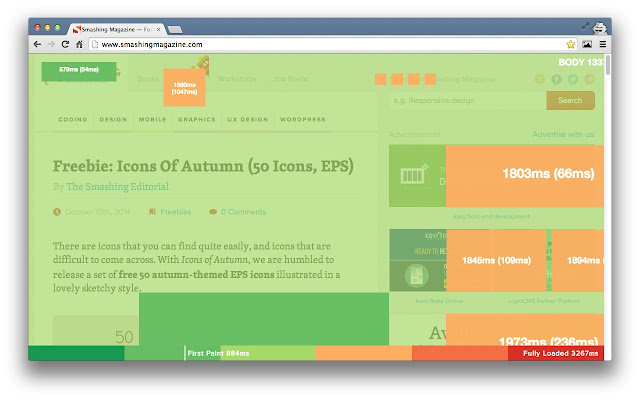Select the Design category
The height and width of the screenshot is (400, 640).
pyautogui.click(x=113, y=120)
